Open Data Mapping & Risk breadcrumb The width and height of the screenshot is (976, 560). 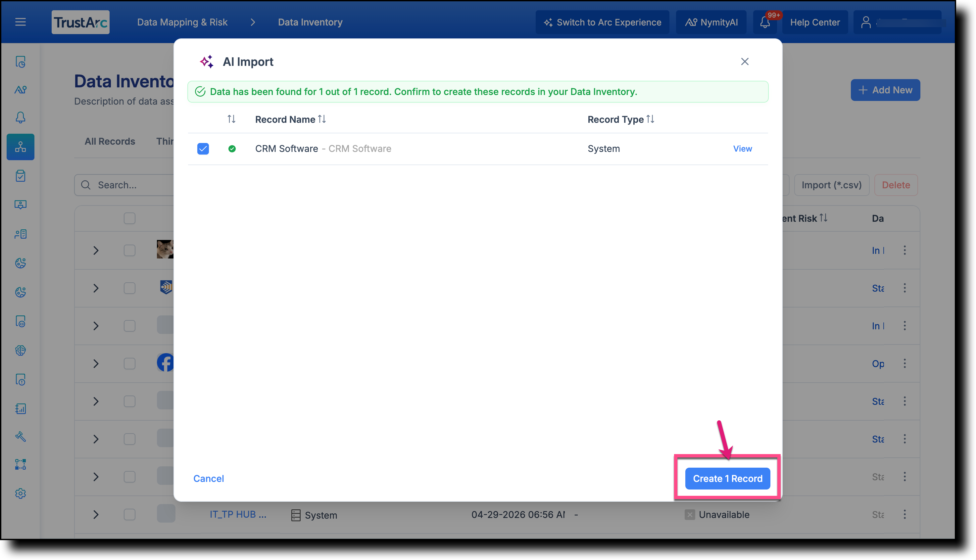pos(182,22)
